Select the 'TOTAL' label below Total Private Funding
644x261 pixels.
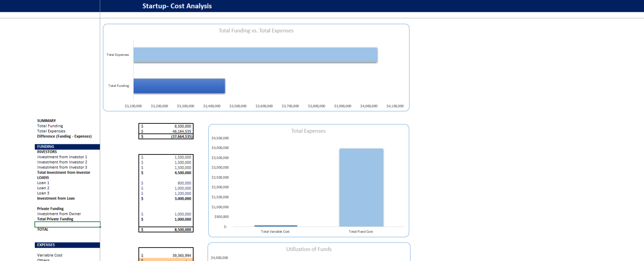43,229
